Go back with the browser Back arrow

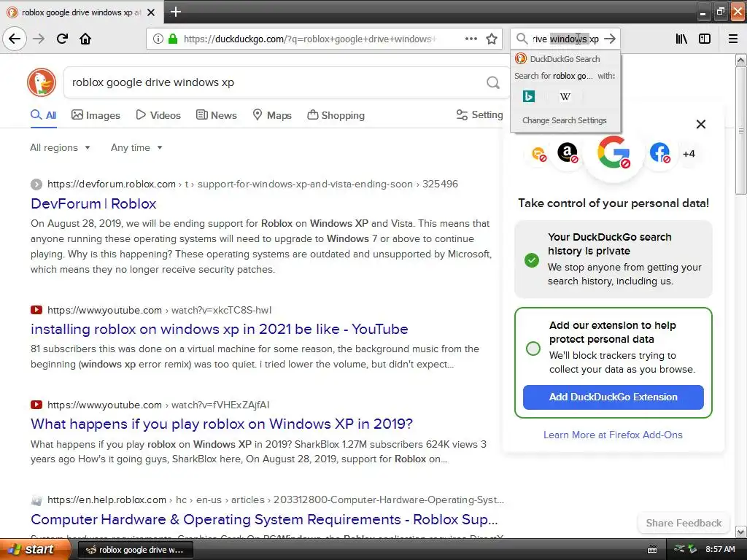[x=15, y=39]
